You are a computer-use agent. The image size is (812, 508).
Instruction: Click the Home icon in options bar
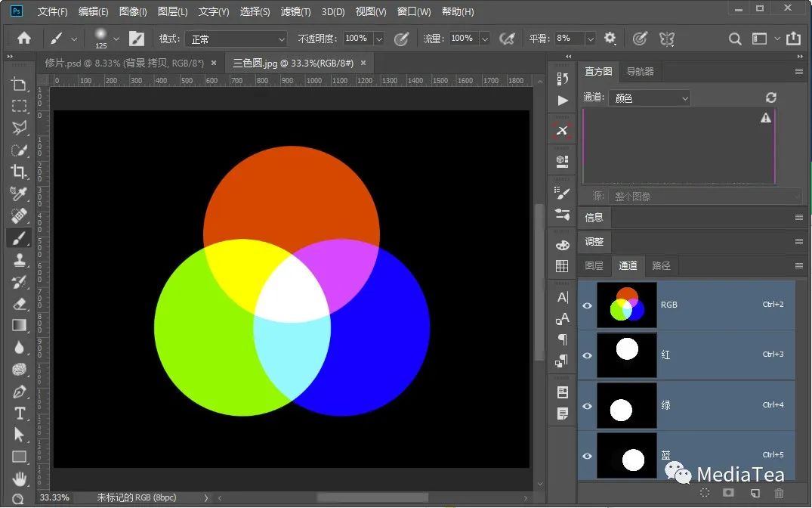[x=24, y=39]
